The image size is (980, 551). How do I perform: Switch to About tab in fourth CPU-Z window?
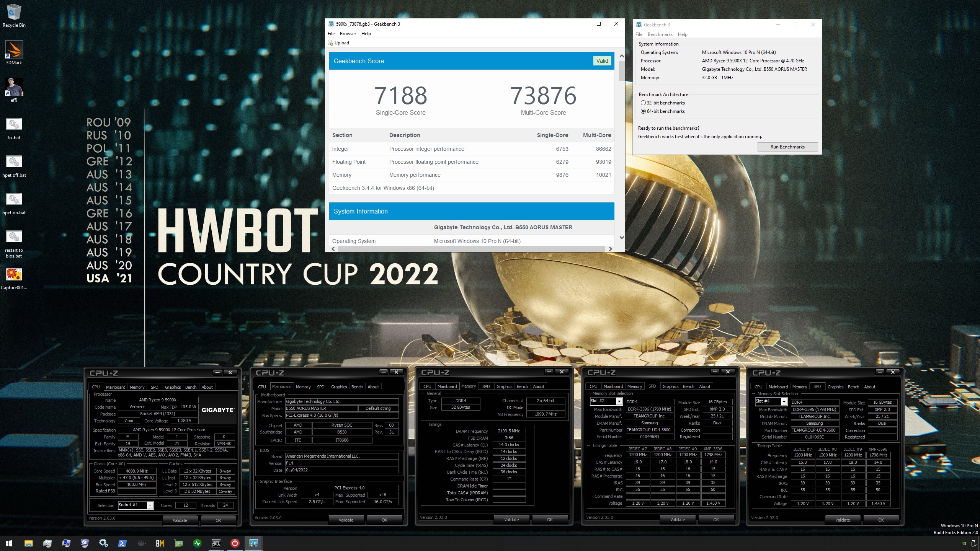(704, 386)
